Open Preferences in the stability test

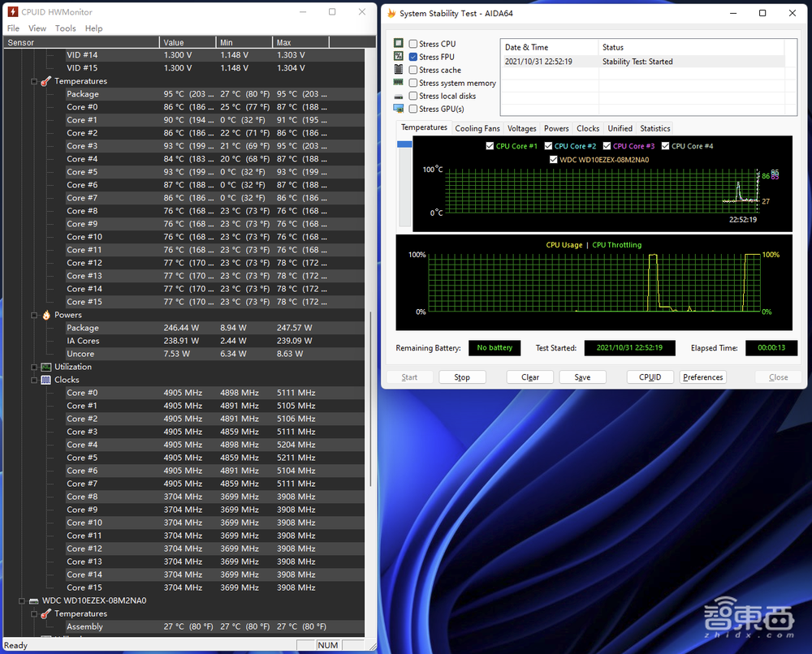pyautogui.click(x=702, y=377)
